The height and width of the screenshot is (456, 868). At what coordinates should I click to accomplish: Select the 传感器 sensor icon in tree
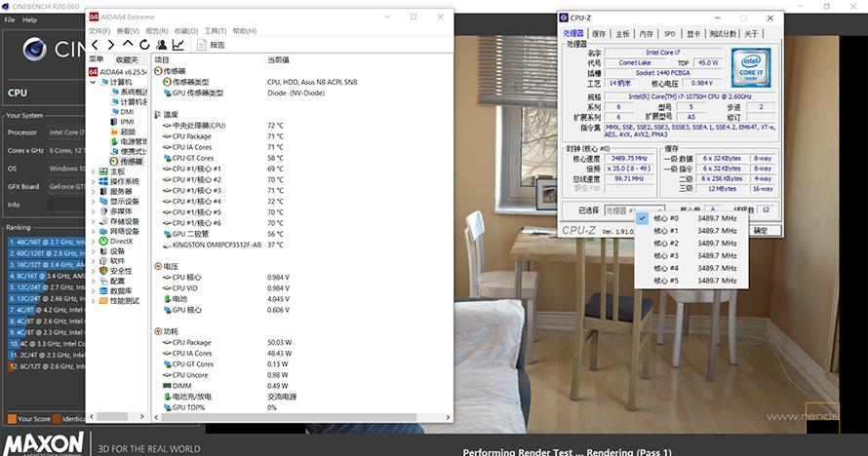pos(113,162)
